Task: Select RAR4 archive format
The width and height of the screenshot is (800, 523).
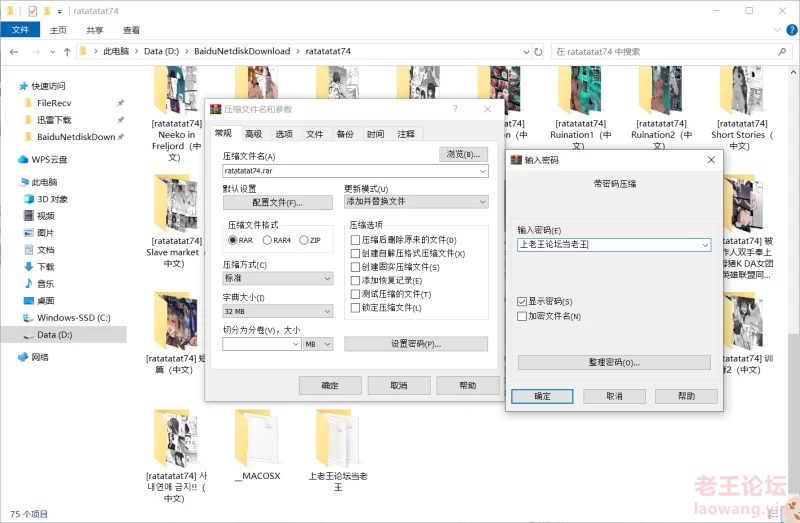Action: [x=267, y=240]
